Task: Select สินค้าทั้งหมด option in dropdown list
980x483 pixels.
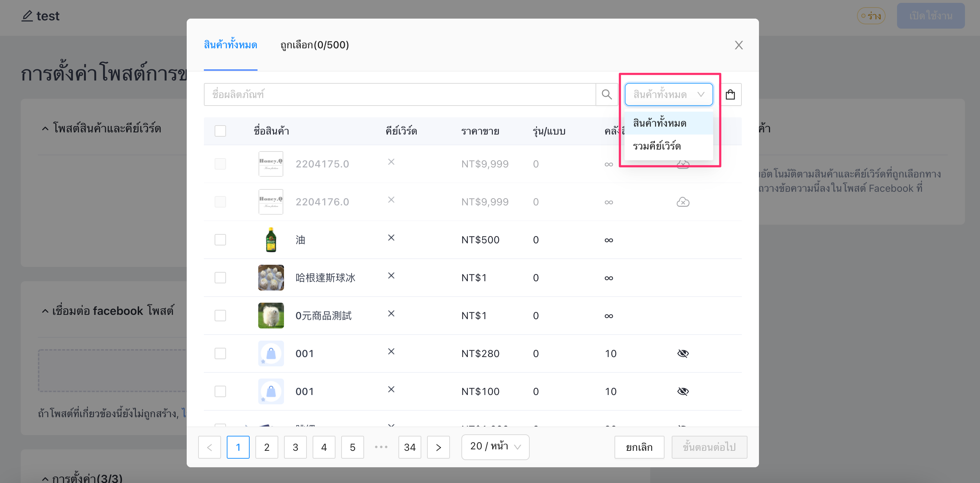Action: 668,123
